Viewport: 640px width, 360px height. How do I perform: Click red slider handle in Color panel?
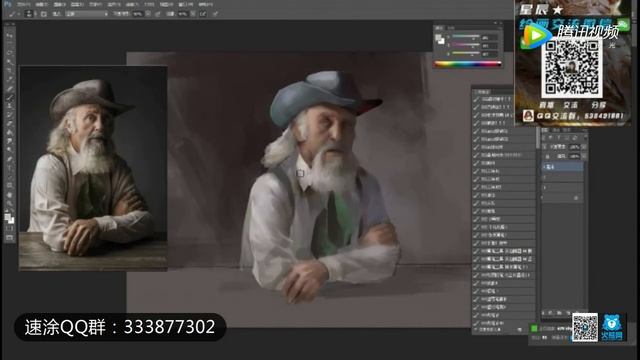coord(474,38)
